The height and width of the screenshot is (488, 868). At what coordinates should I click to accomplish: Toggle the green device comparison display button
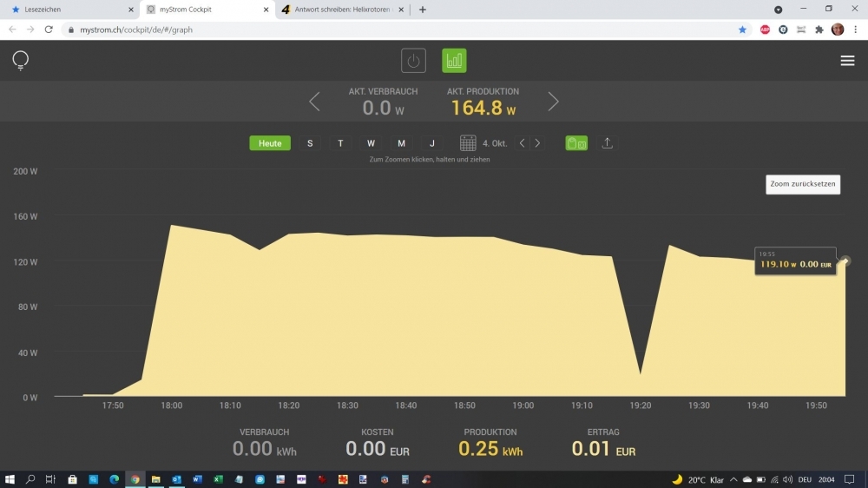click(576, 143)
